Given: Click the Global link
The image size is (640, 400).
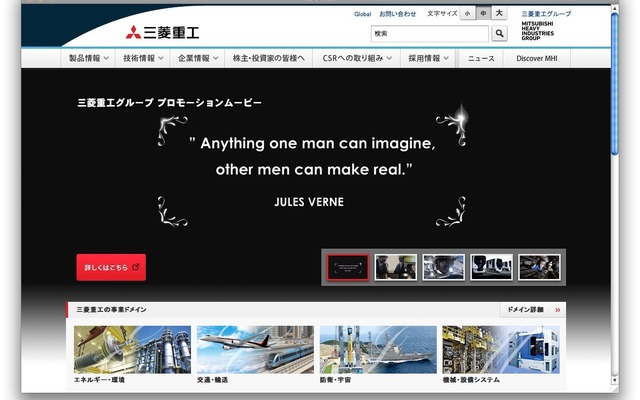Looking at the screenshot, I should 362,14.
